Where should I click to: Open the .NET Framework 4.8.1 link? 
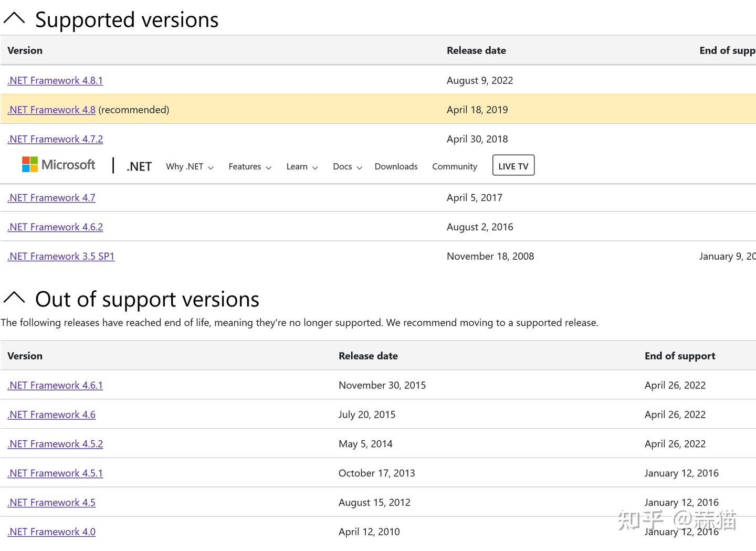pos(55,80)
